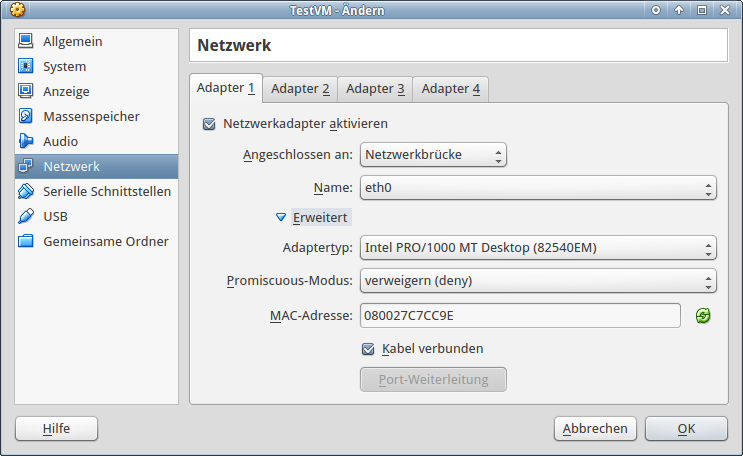Collapse the Erweitert section triangle
The height and width of the screenshot is (456, 743).
coord(281,216)
